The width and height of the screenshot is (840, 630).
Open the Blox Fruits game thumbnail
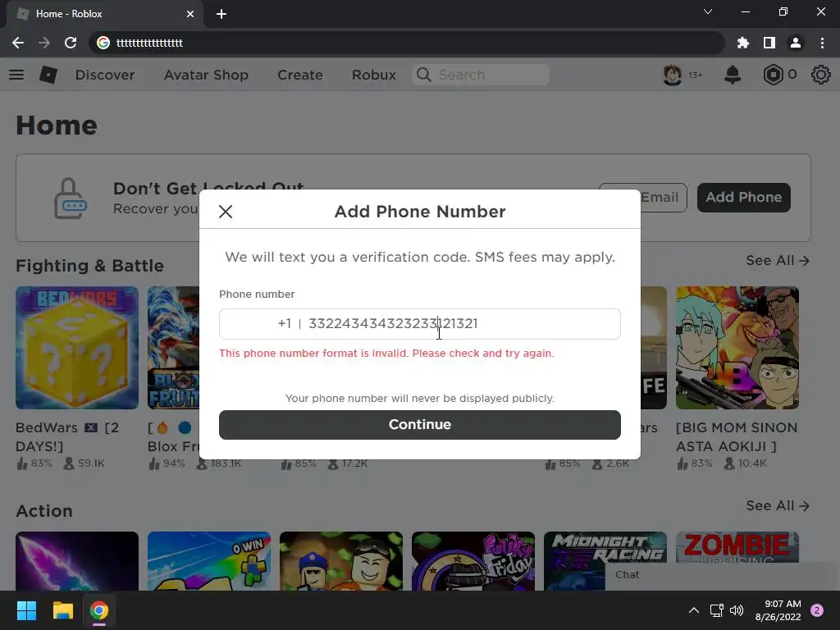point(174,348)
